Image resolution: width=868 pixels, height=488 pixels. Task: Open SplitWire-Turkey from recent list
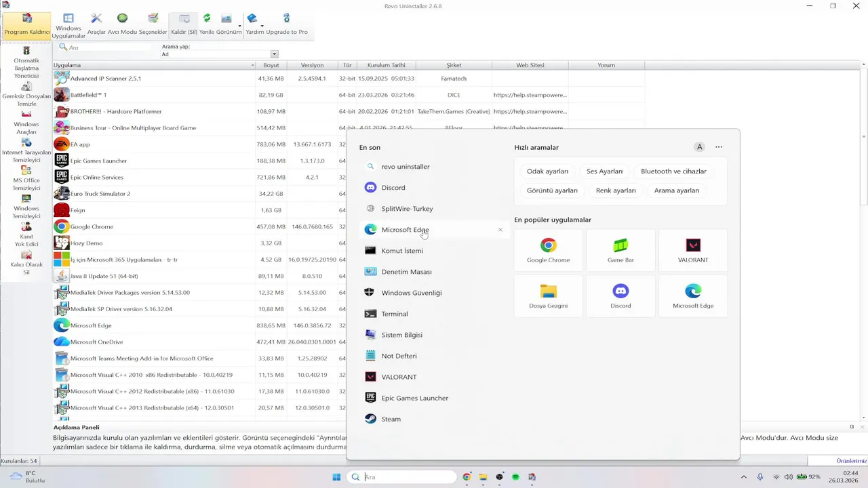pos(434,208)
